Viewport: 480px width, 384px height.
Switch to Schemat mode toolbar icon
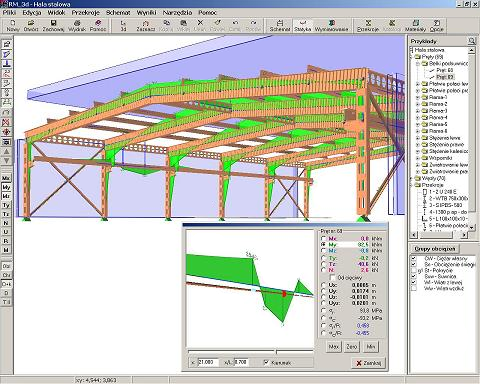click(x=280, y=25)
